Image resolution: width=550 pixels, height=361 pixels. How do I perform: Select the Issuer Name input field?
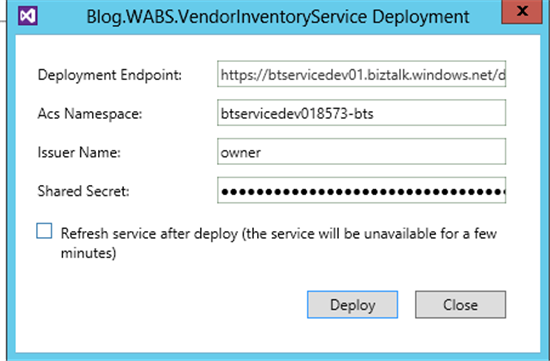[361, 152]
